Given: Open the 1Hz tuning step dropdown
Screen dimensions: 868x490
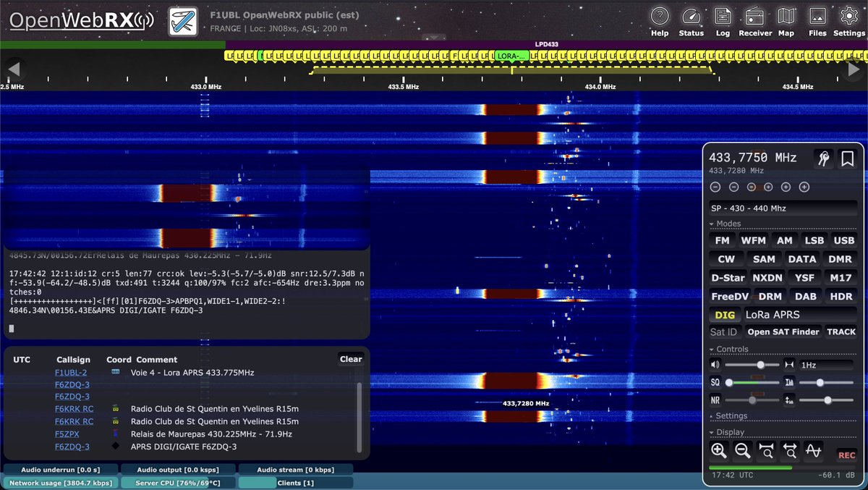Looking at the screenshot, I should tap(827, 366).
